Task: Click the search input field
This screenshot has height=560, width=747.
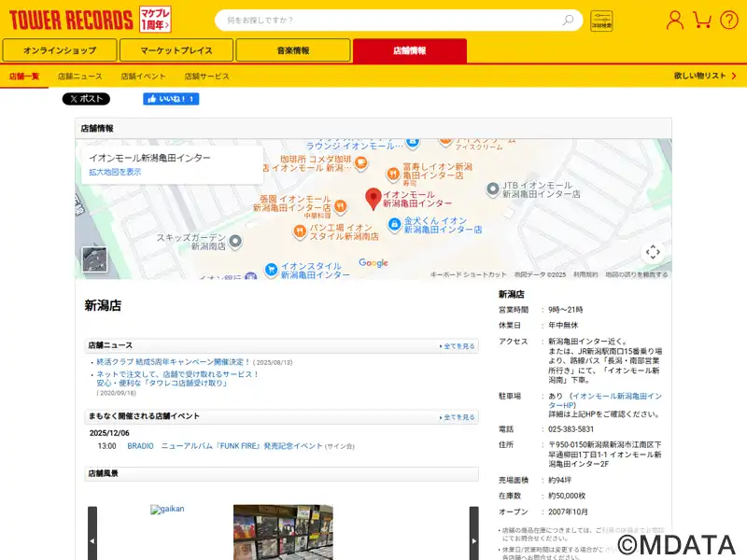Action: click(x=392, y=20)
